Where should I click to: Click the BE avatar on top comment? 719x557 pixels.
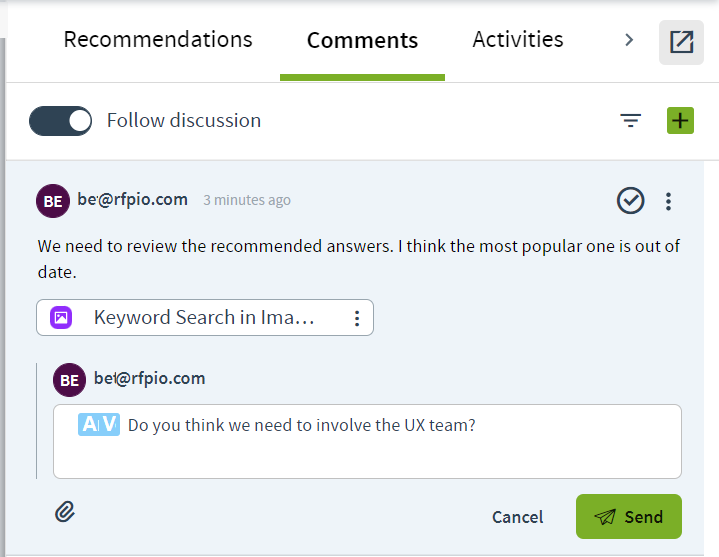pos(53,201)
